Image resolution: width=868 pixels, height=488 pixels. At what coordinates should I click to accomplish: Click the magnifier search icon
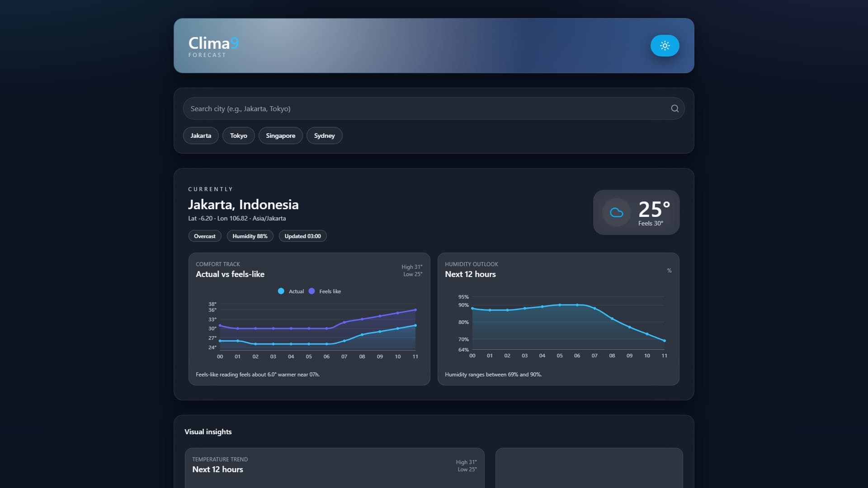pos(674,108)
